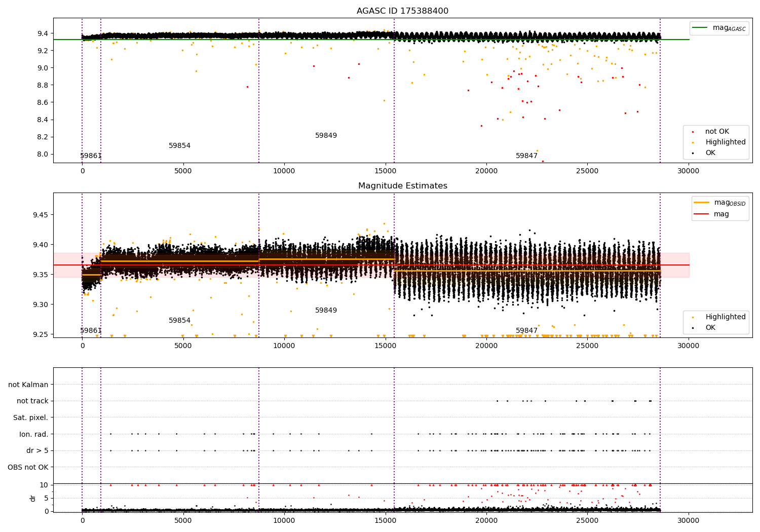The height and width of the screenshot is (532, 760).
Task: Click the 15000 x-tick of the middle plot
Action: click(x=385, y=346)
